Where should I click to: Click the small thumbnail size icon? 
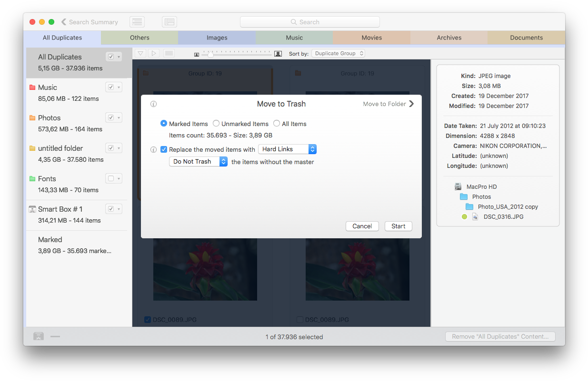pyautogui.click(x=196, y=54)
